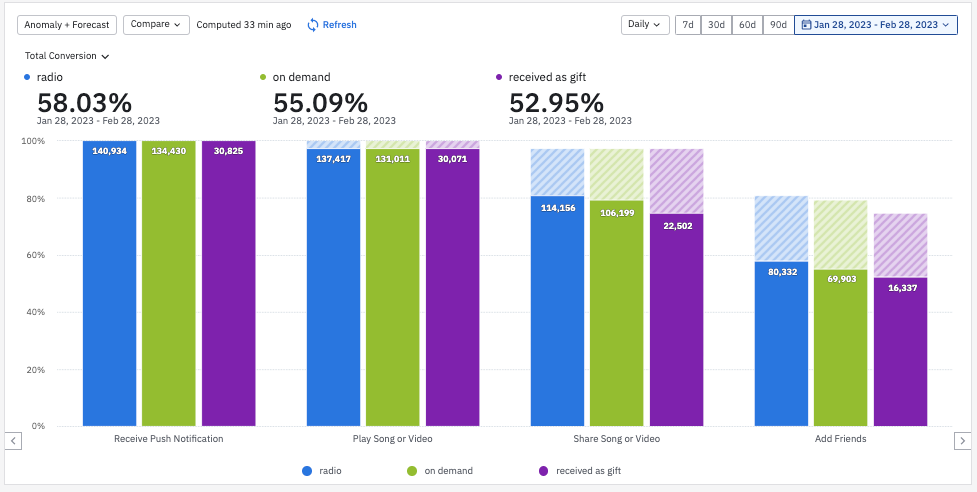Click the calendar icon in date range
Image resolution: width=977 pixels, height=492 pixels.
(806, 25)
